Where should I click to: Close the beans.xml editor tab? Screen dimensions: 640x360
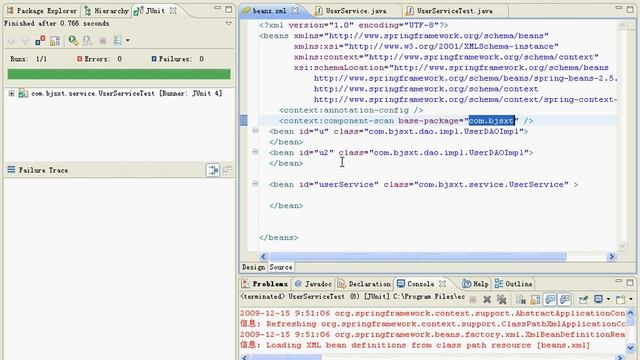coord(295,11)
